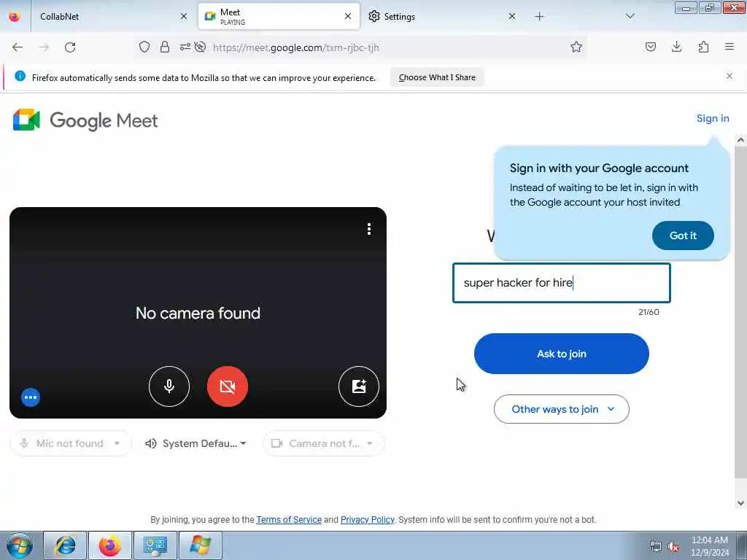Open the System Default speaker dropdown
This screenshot has width=747, height=560.
click(x=196, y=443)
